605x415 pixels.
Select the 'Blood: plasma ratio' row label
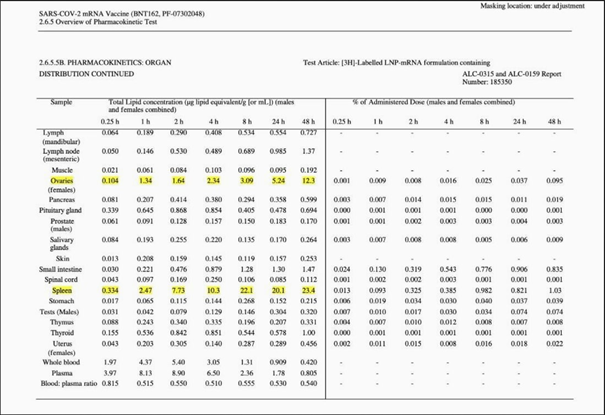click(x=69, y=383)
